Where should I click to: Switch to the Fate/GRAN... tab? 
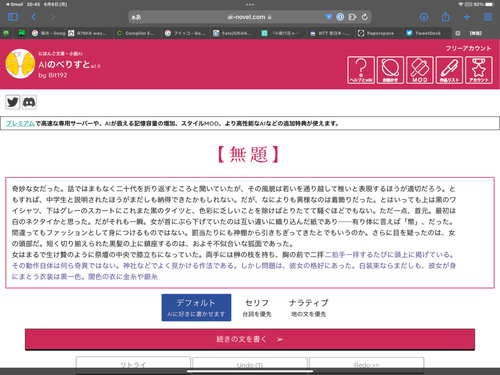pyautogui.click(x=233, y=33)
